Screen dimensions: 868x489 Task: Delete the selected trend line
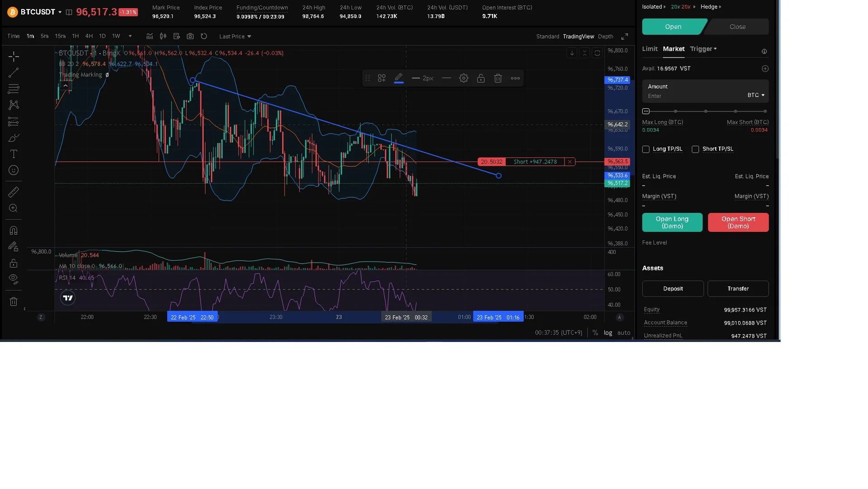coord(498,78)
